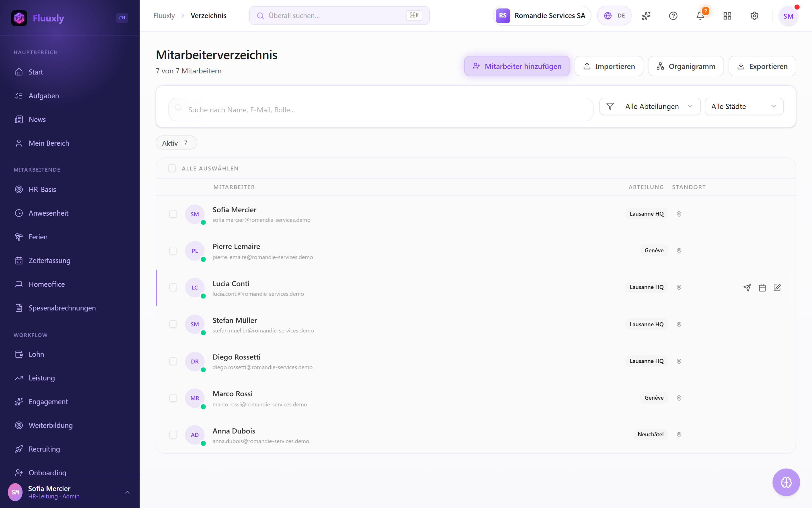Open the notifications bell icon

[700, 16]
